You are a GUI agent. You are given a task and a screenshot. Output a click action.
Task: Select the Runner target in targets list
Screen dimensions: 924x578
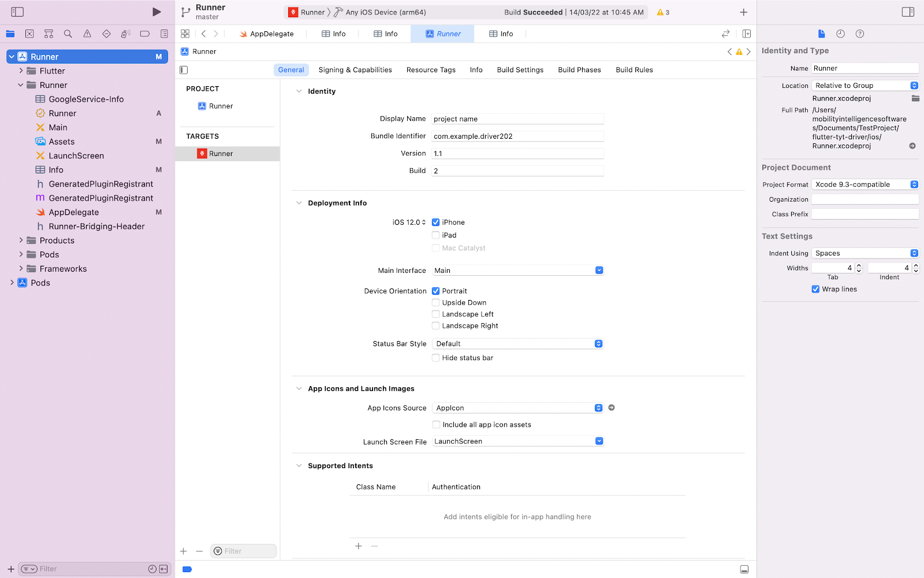[x=221, y=154]
